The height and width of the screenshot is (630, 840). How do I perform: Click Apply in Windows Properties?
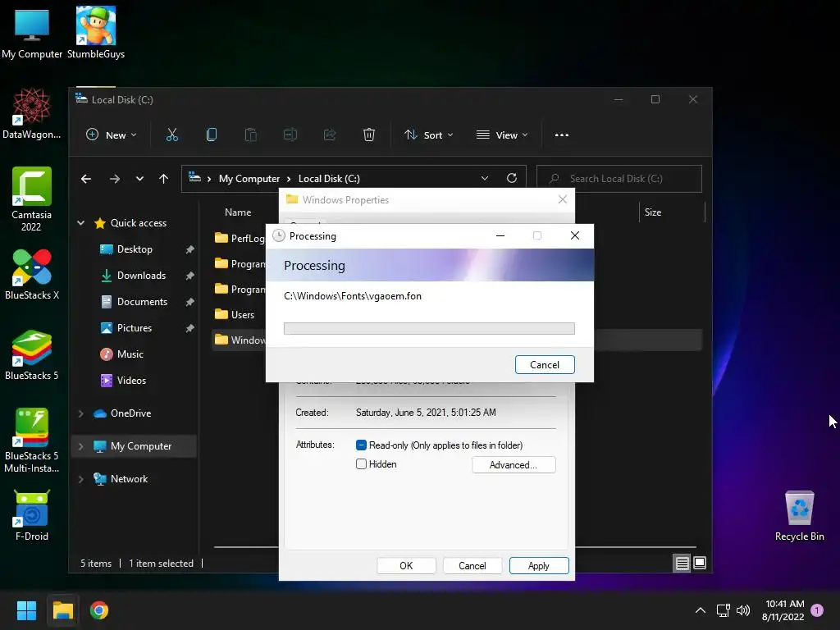coord(538,566)
